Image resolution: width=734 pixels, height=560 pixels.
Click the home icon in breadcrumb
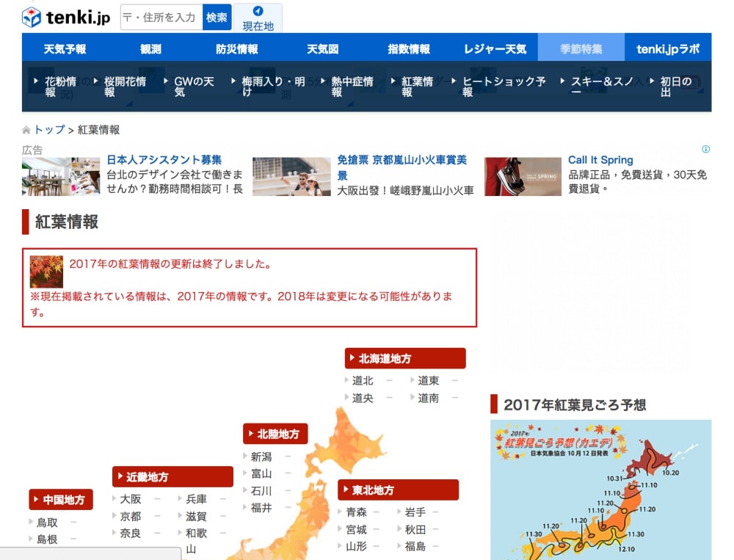[26, 131]
